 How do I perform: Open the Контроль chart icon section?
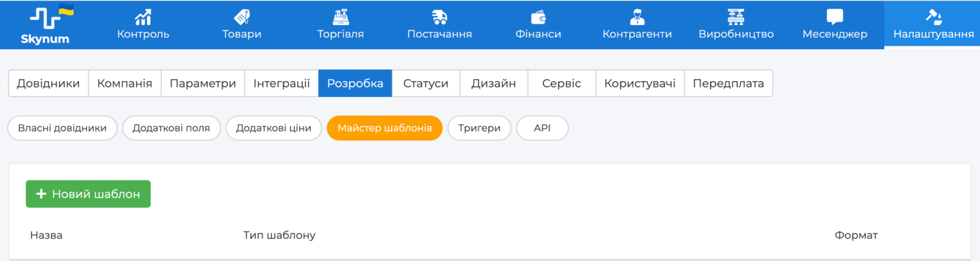[x=143, y=17]
